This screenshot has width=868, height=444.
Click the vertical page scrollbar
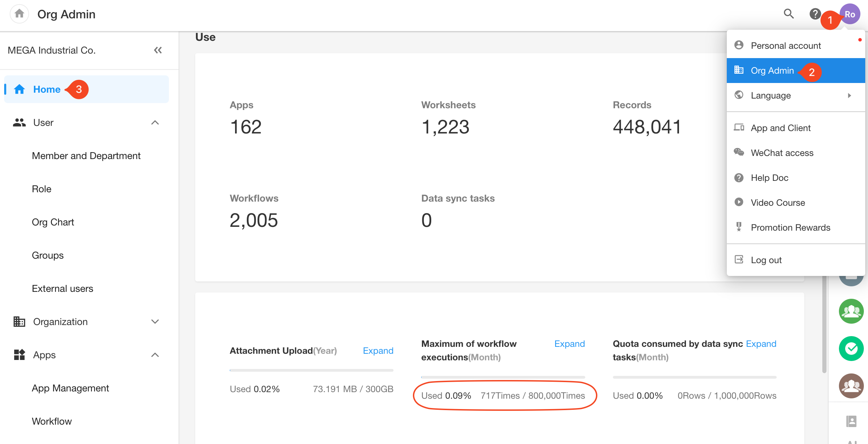coord(824,325)
